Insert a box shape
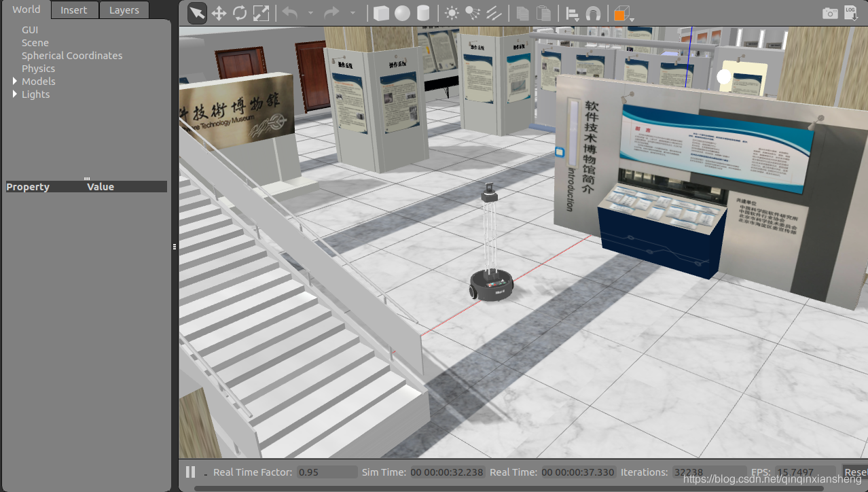868x492 pixels. coord(381,14)
